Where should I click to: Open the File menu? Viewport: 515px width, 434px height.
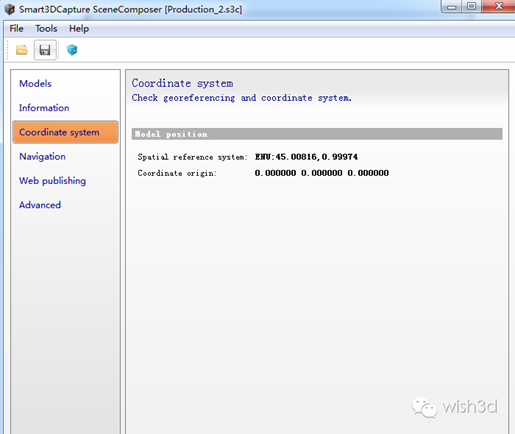pos(16,29)
